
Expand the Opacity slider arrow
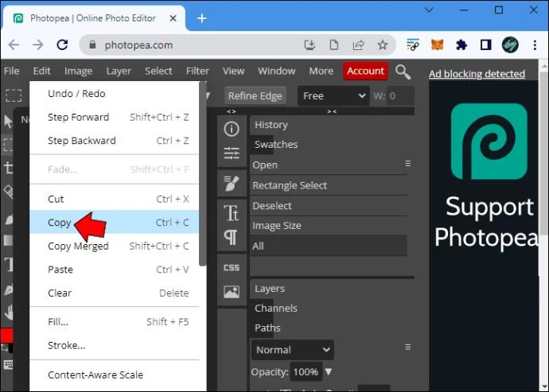point(329,371)
